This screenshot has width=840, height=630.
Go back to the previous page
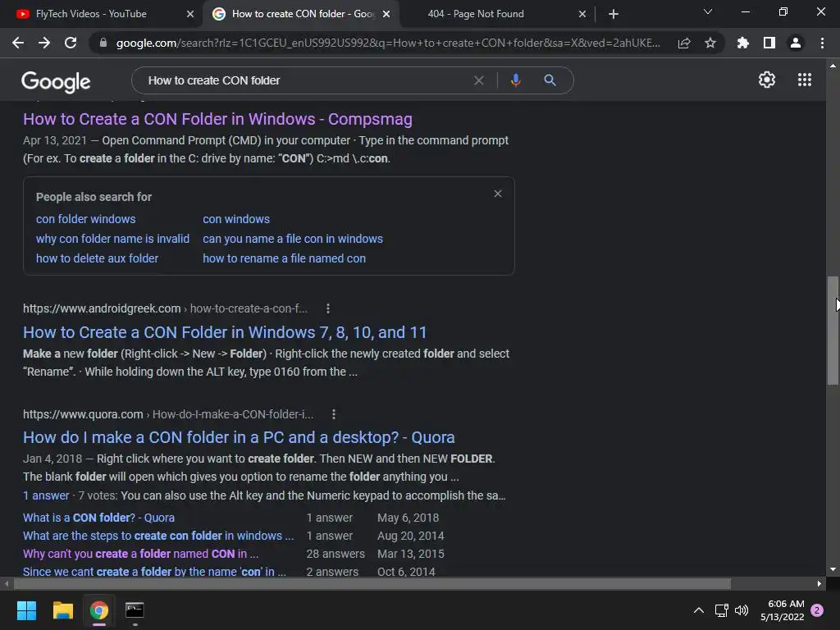click(x=18, y=43)
